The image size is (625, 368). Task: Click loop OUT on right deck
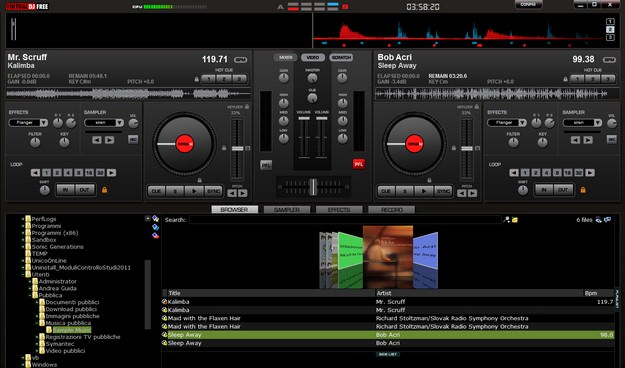tap(563, 190)
